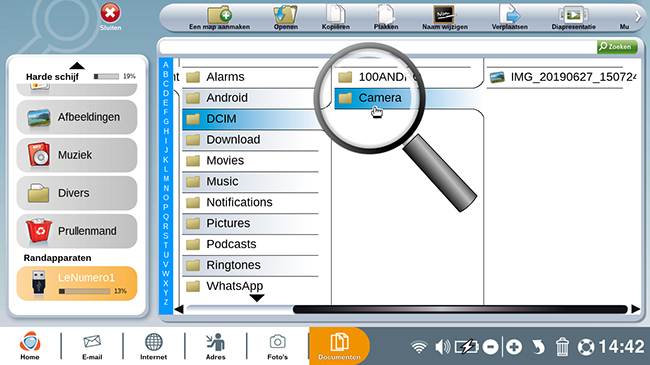The height and width of the screenshot is (365, 650).
Task: Click the volume speaker icon
Action: click(x=443, y=347)
